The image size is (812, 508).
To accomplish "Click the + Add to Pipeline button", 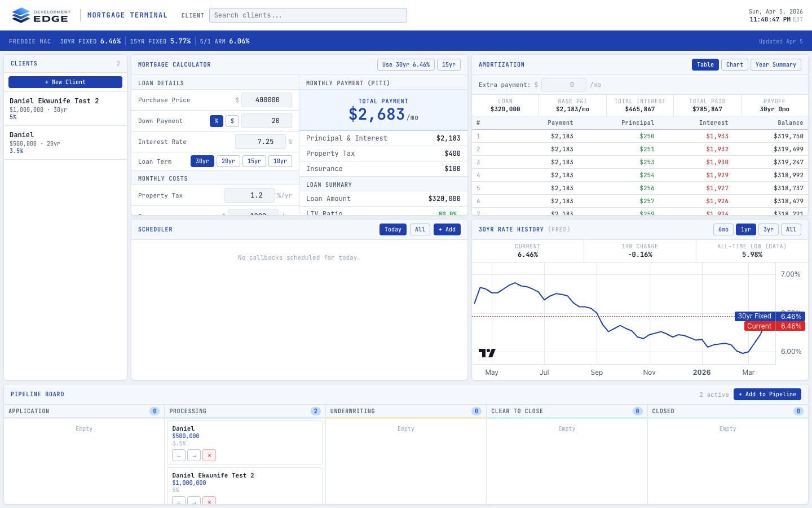I will click(x=767, y=394).
